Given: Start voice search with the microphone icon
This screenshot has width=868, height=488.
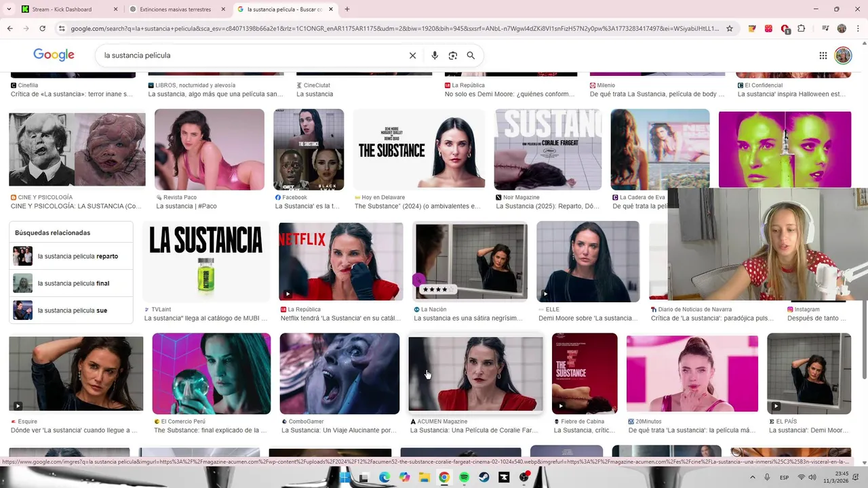Looking at the screenshot, I should (x=435, y=56).
